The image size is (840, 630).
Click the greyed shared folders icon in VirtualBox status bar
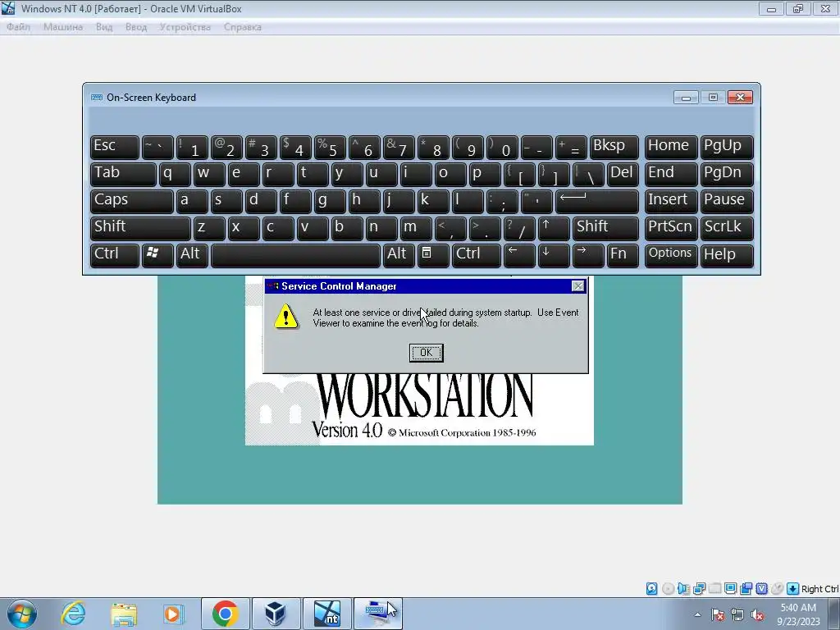714,589
